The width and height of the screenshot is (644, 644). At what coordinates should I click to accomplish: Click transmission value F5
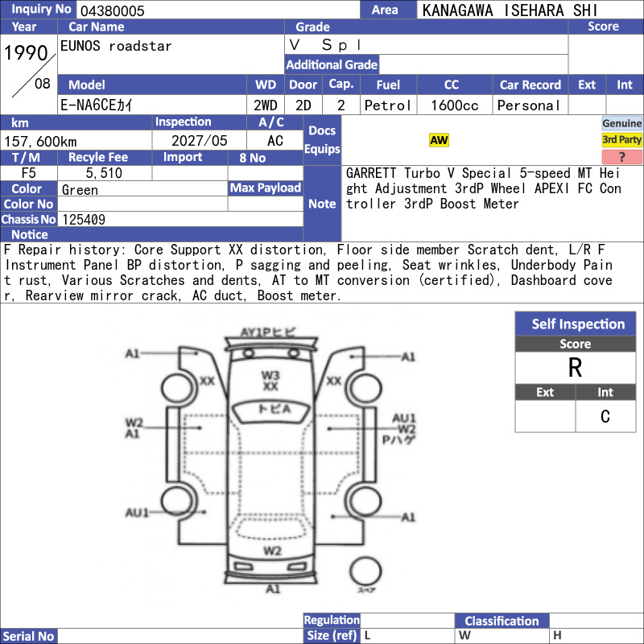click(x=29, y=173)
